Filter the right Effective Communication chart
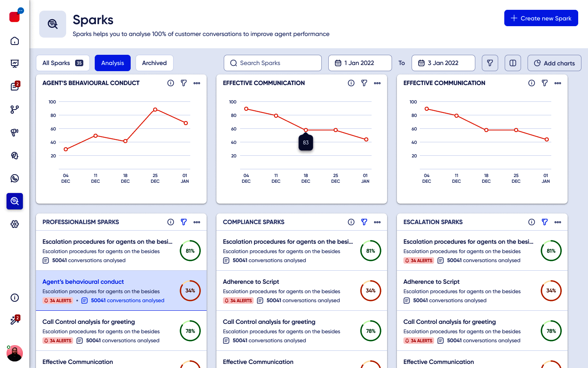 (x=545, y=83)
